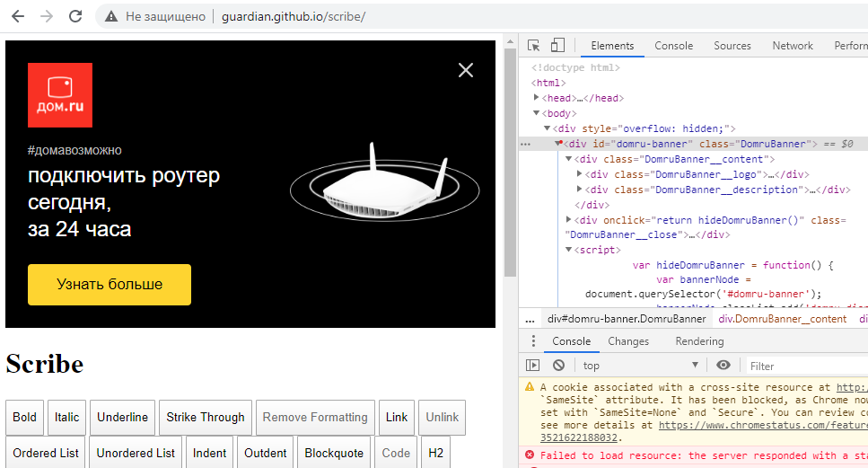Open the top context dropdown
The image size is (868, 468).
click(641, 366)
